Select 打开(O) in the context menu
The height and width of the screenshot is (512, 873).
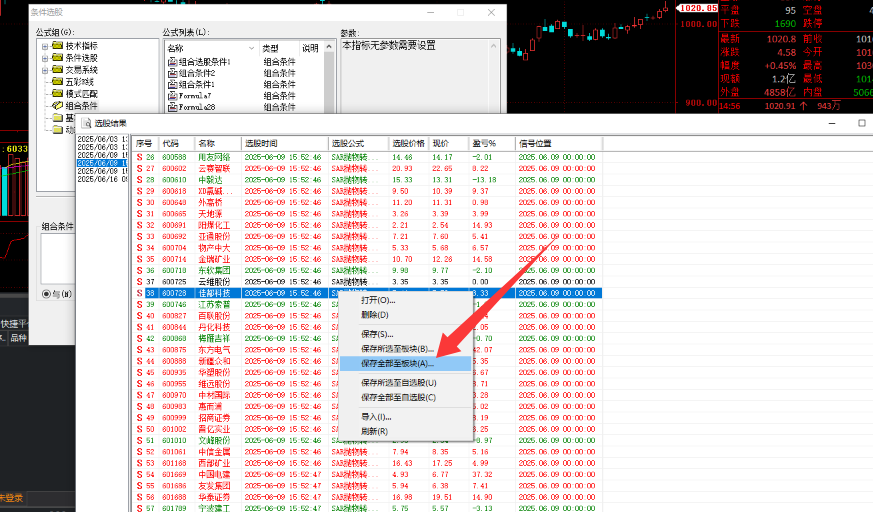tap(378, 300)
